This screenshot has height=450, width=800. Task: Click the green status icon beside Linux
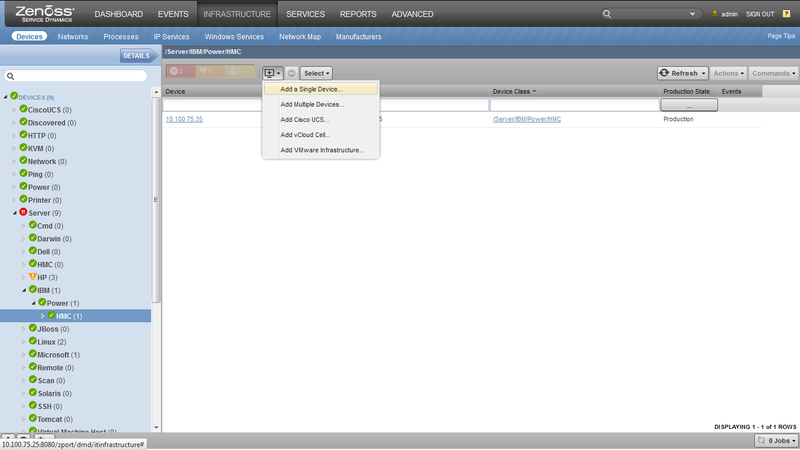pos(33,341)
